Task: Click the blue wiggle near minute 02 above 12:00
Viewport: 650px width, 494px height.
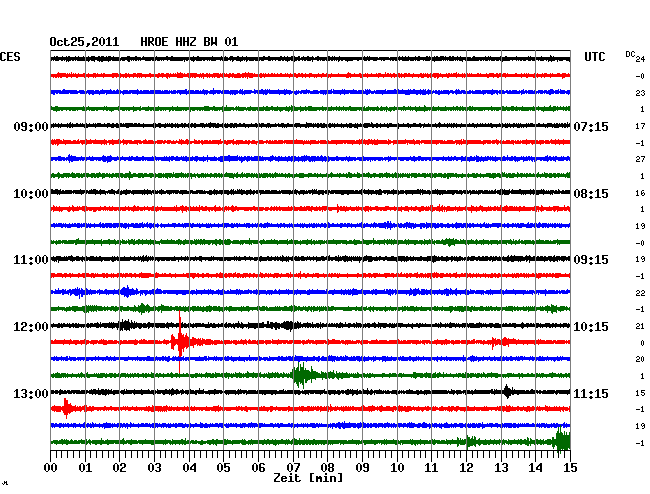Action: click(x=127, y=291)
